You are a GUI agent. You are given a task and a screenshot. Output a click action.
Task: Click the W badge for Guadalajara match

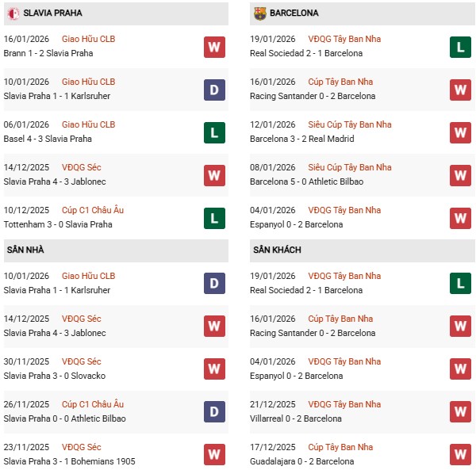tap(460, 455)
